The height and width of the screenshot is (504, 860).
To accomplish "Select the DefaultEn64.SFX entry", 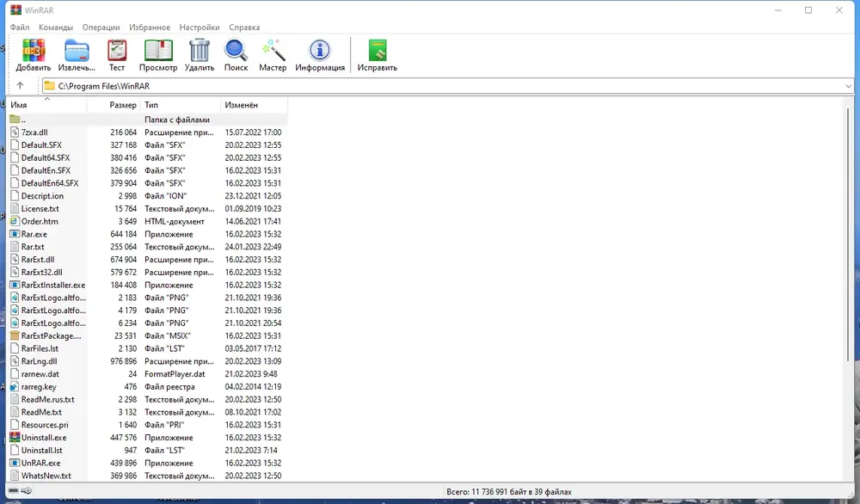I will tap(50, 183).
